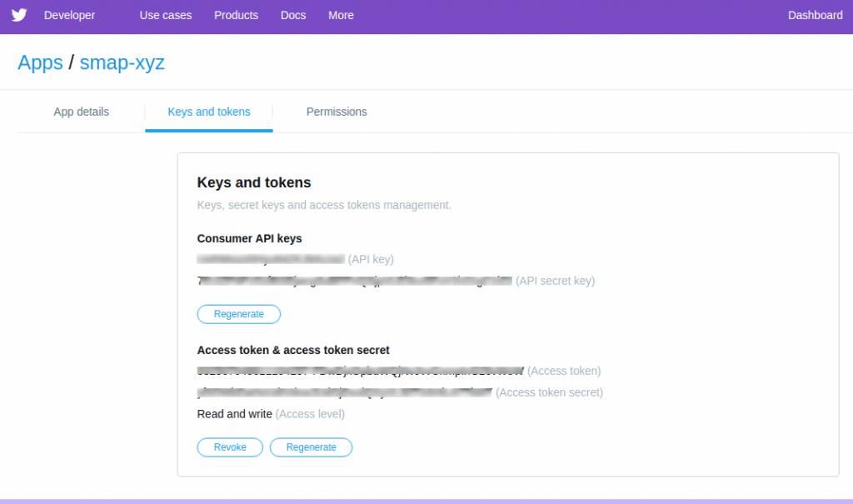The image size is (853, 504).
Task: Switch to the App details tab
Action: 80,112
